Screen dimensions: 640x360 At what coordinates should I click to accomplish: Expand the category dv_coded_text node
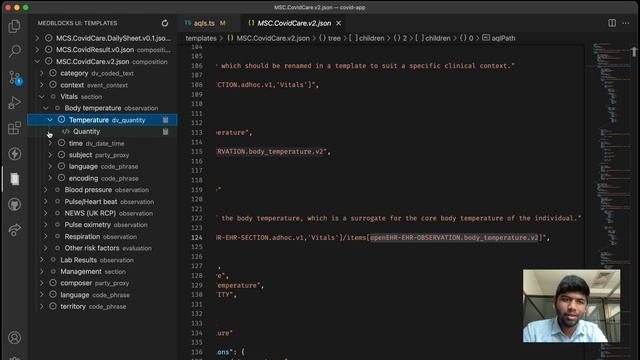coord(42,73)
